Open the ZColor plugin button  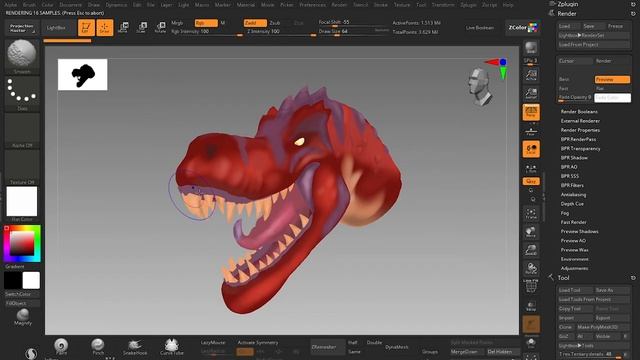click(523, 28)
